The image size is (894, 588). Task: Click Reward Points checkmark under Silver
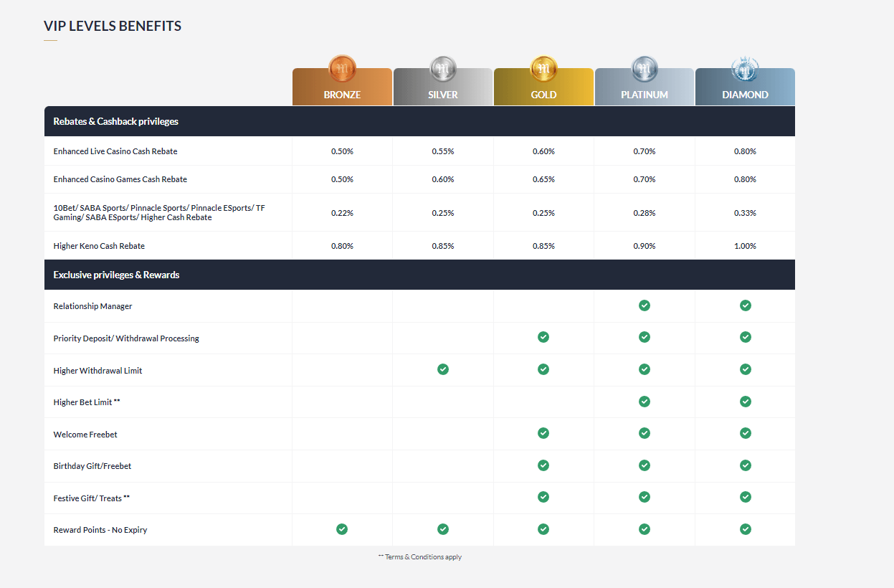coord(443,529)
